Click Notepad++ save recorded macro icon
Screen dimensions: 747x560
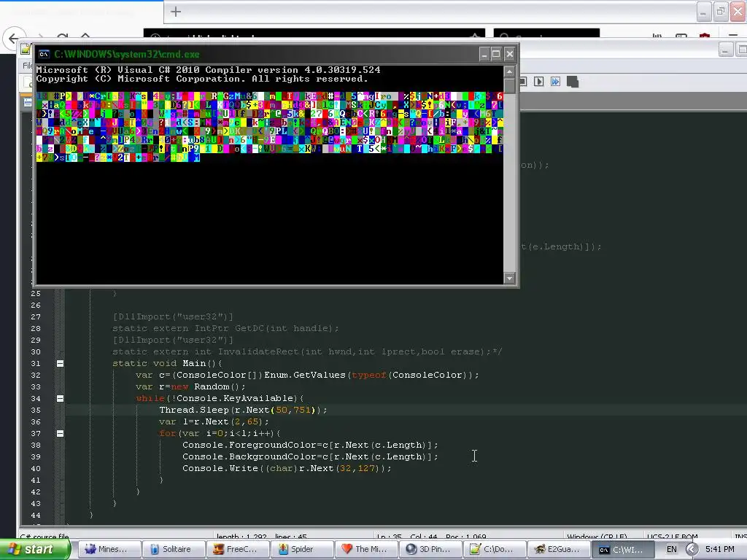click(x=573, y=82)
